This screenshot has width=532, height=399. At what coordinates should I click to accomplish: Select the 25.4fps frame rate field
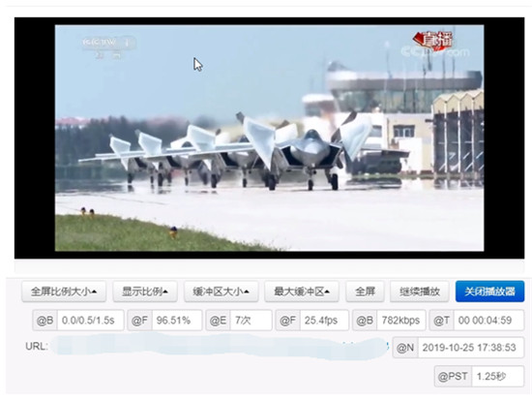[x=324, y=321]
